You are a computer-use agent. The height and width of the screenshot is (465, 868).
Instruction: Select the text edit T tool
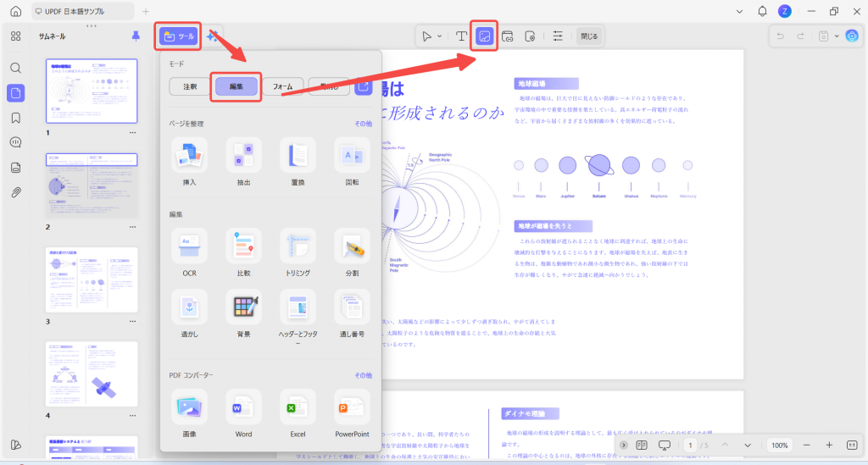(x=460, y=36)
